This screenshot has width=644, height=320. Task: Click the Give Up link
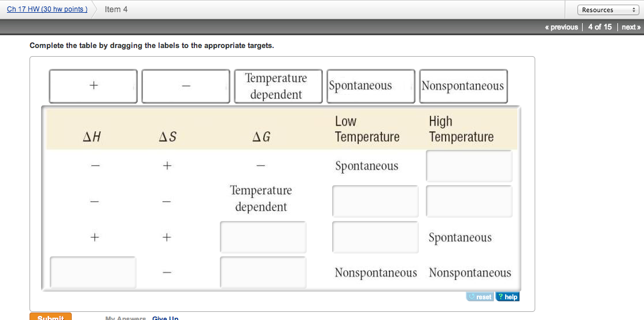pyautogui.click(x=165, y=318)
